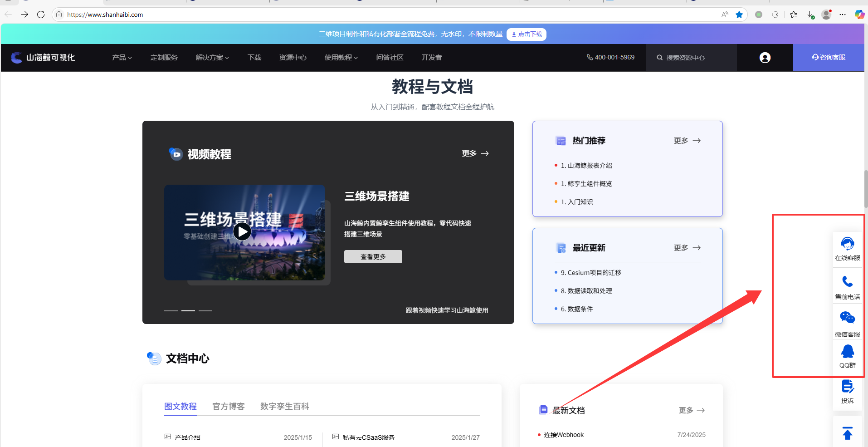Click the 在线客服 headset icon
868x447 pixels.
click(847, 244)
